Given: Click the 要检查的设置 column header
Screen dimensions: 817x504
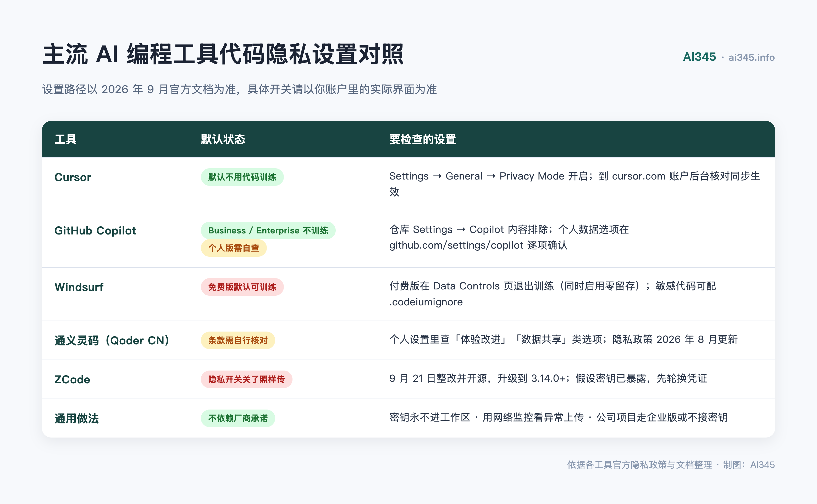Looking at the screenshot, I should [422, 139].
